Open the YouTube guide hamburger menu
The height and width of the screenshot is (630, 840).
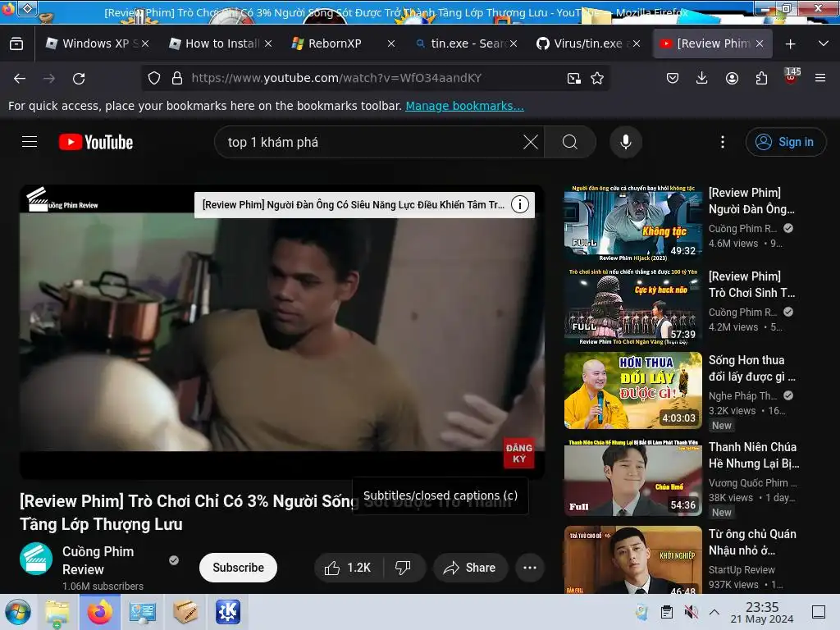pos(30,142)
